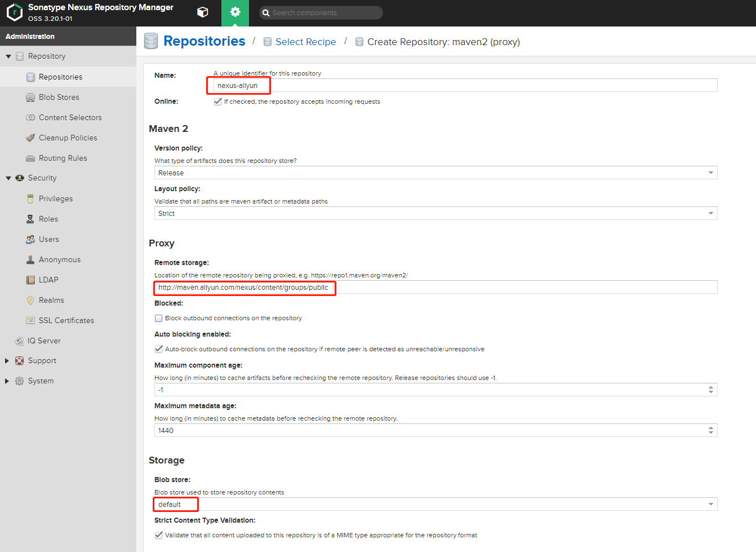This screenshot has height=552, width=756.
Task: Toggle the Online checkbox
Action: pos(218,101)
